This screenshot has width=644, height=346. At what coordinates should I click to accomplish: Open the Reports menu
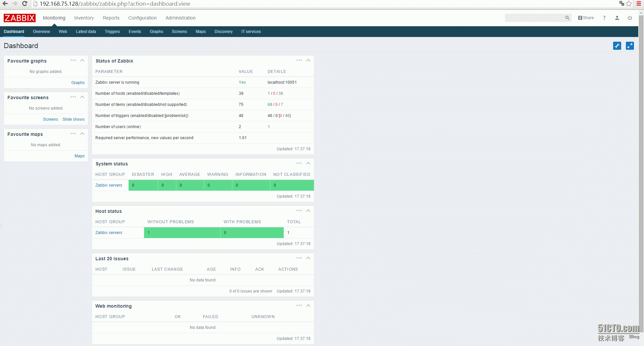[x=111, y=18]
